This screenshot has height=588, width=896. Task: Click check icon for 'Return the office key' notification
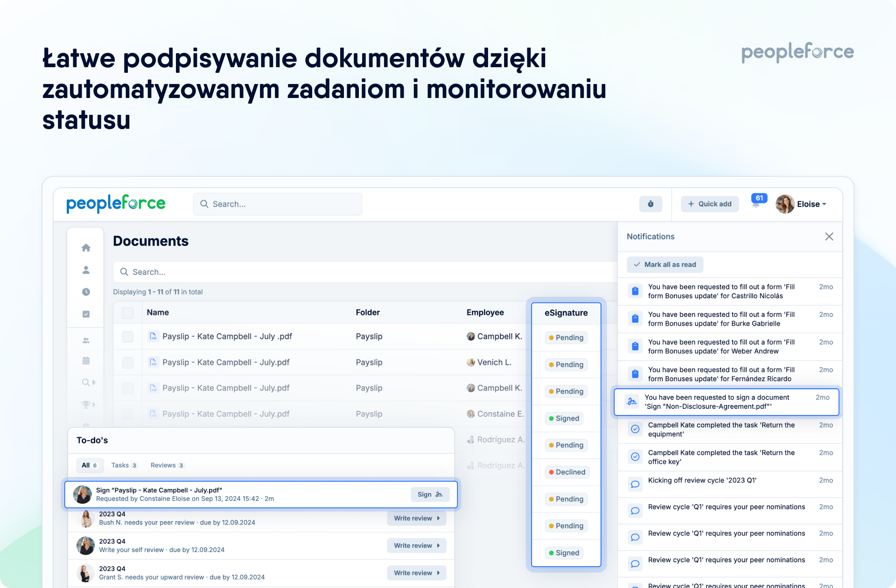coord(635,457)
